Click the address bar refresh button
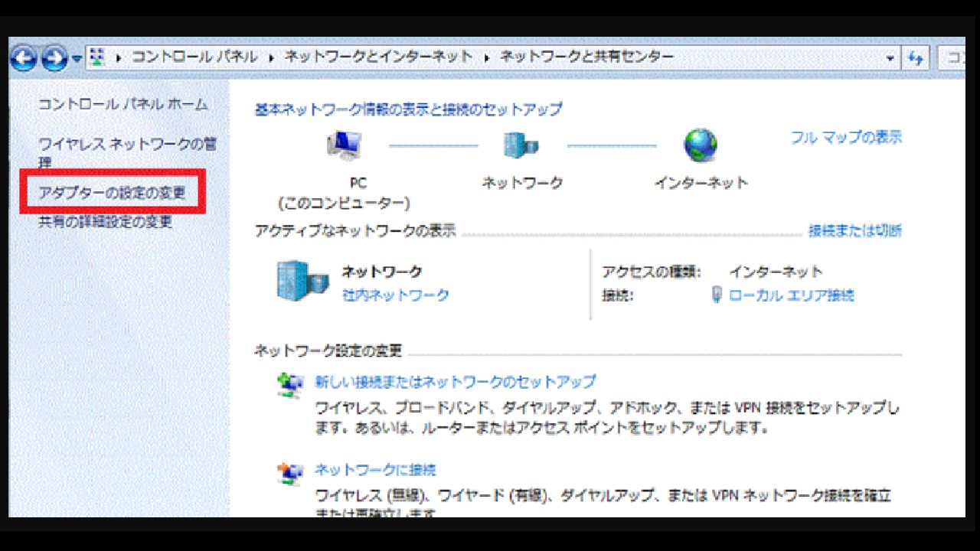This screenshot has height=551, width=980. tap(916, 58)
